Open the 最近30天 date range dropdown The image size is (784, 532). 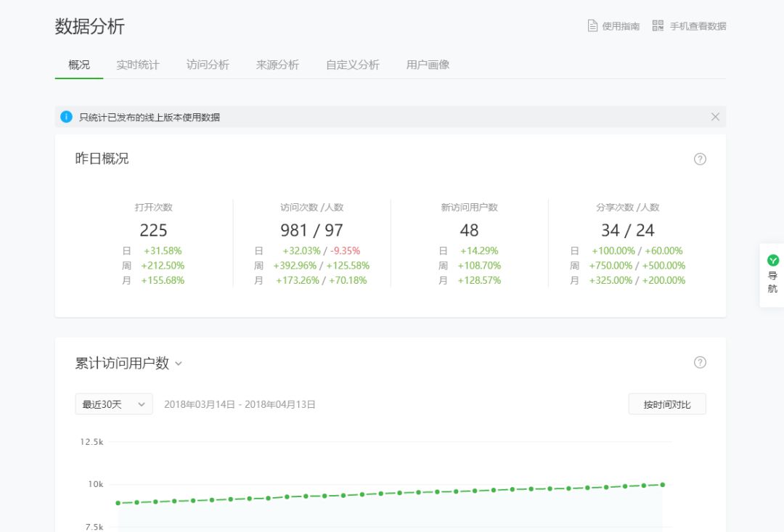coord(113,404)
